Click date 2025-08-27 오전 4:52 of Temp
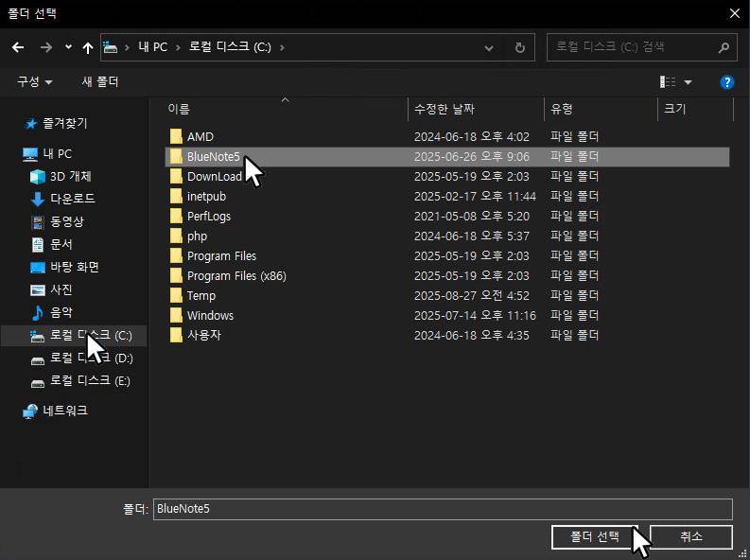The image size is (750, 560). pyautogui.click(x=472, y=295)
